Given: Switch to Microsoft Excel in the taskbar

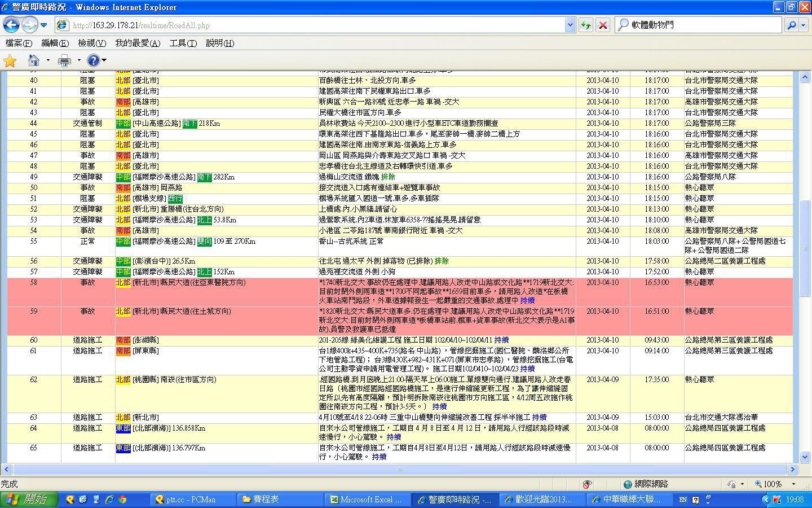Looking at the screenshot, I should click(365, 500).
